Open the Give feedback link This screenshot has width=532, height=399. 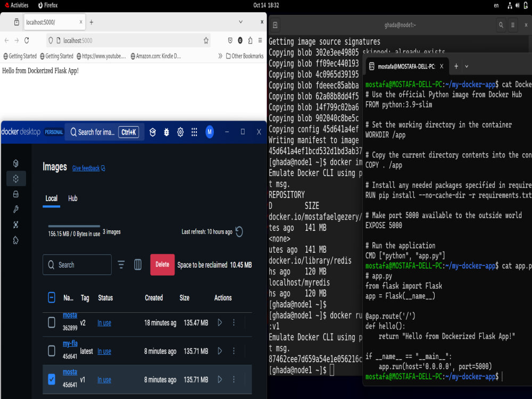(88, 168)
